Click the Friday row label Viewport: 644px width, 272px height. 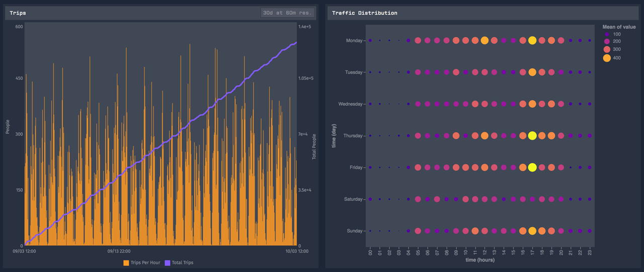[x=356, y=167]
